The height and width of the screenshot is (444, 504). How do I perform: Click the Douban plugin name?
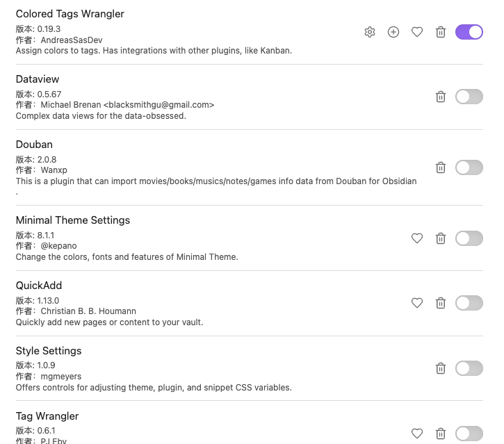pos(34,145)
